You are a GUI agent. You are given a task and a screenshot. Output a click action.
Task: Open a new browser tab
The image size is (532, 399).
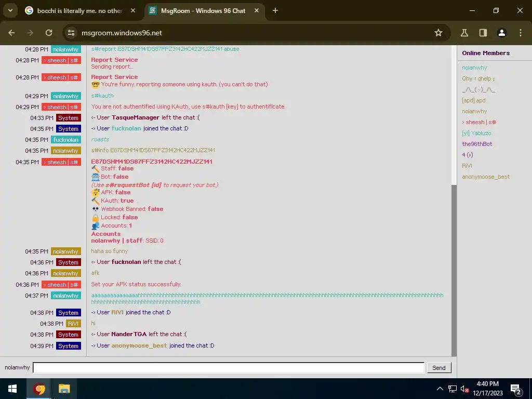point(275,10)
